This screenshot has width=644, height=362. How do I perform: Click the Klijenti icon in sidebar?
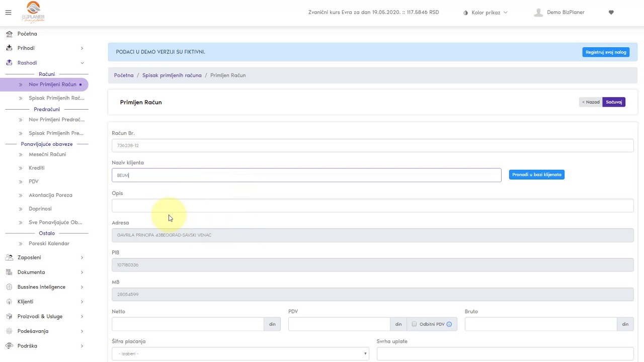tap(9, 302)
